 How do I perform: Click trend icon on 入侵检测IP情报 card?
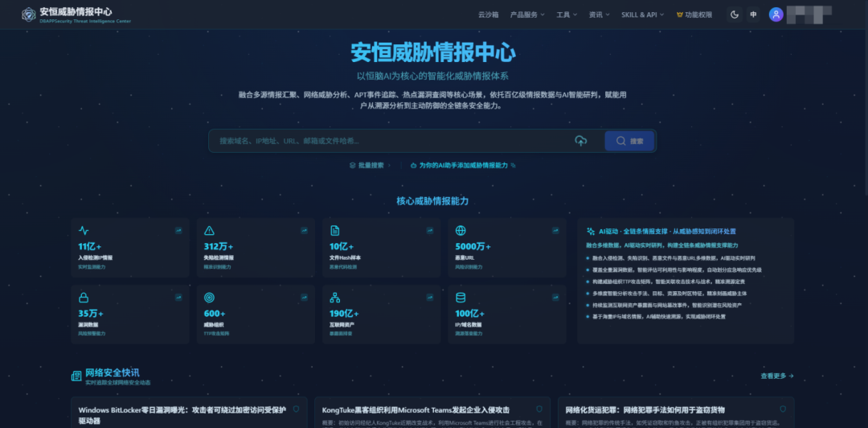click(178, 230)
